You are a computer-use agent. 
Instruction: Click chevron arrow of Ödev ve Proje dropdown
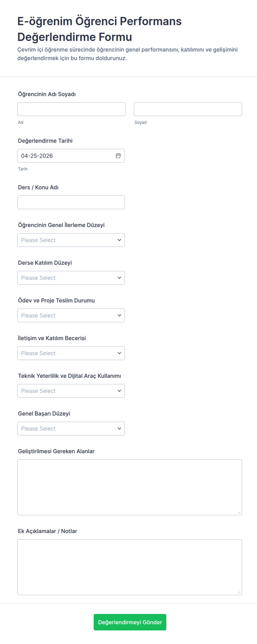coord(119,315)
